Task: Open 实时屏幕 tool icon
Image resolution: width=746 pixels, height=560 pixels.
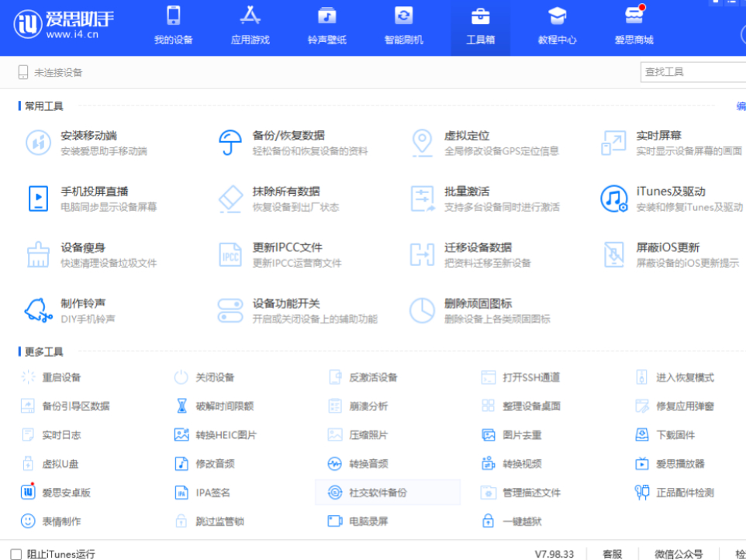Action: (x=613, y=142)
